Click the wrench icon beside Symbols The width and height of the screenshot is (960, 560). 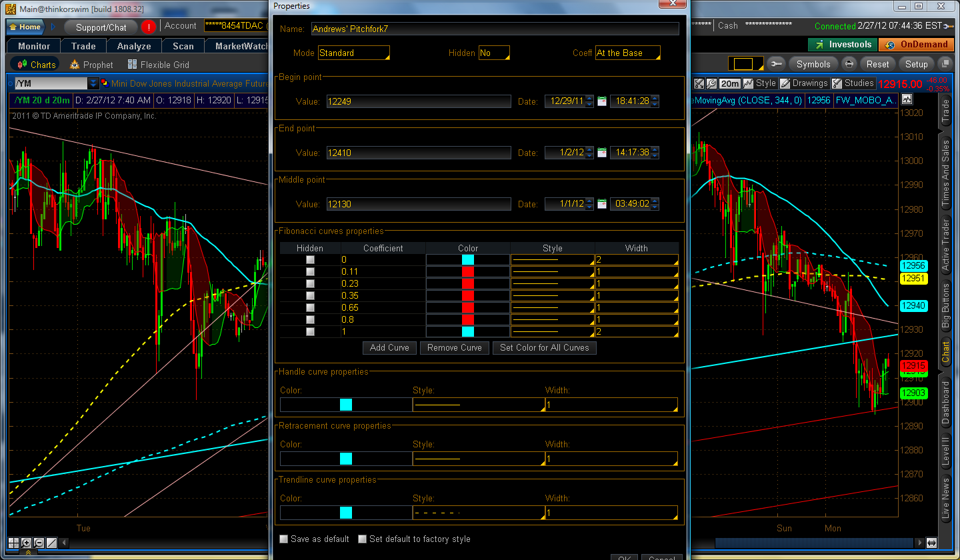coord(776,64)
